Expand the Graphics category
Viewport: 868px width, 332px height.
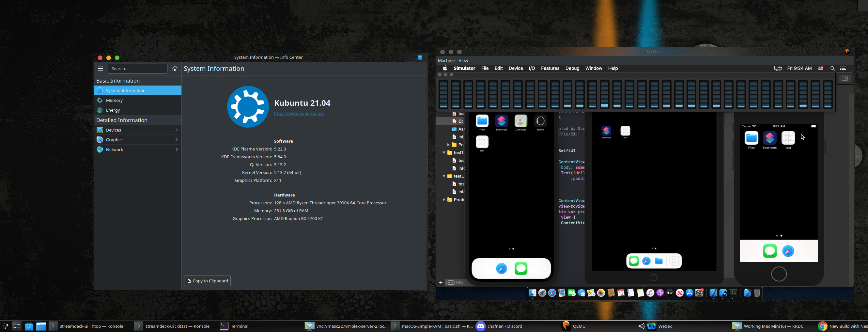point(137,140)
